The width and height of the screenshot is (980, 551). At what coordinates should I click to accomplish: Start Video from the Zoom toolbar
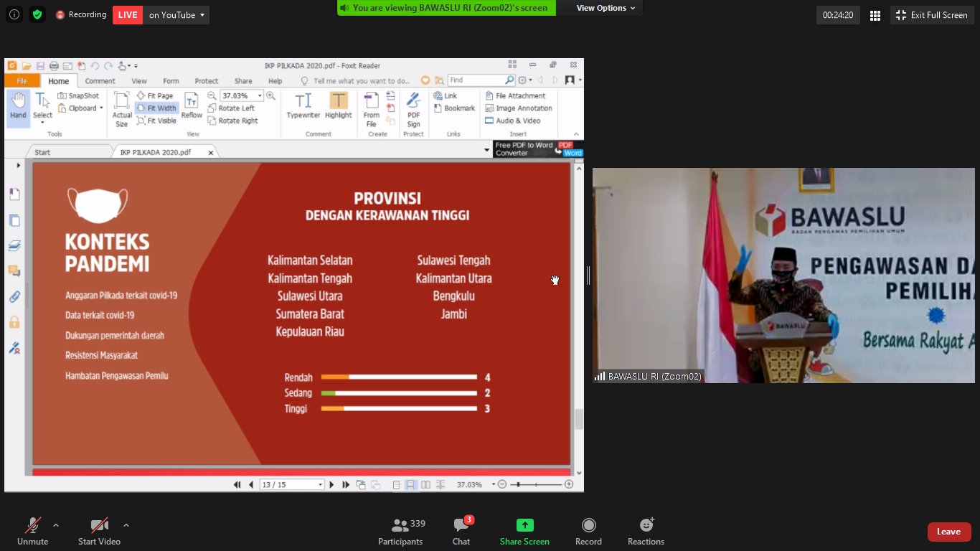[99, 530]
